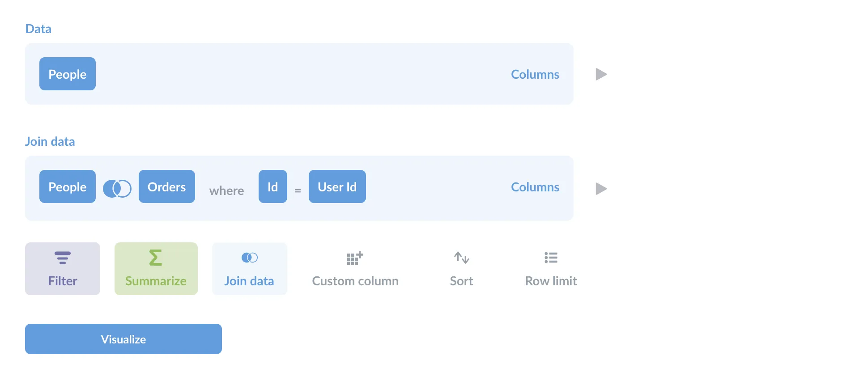The width and height of the screenshot is (868, 381).
Task: Run the join step preview arrow
Action: 601,188
